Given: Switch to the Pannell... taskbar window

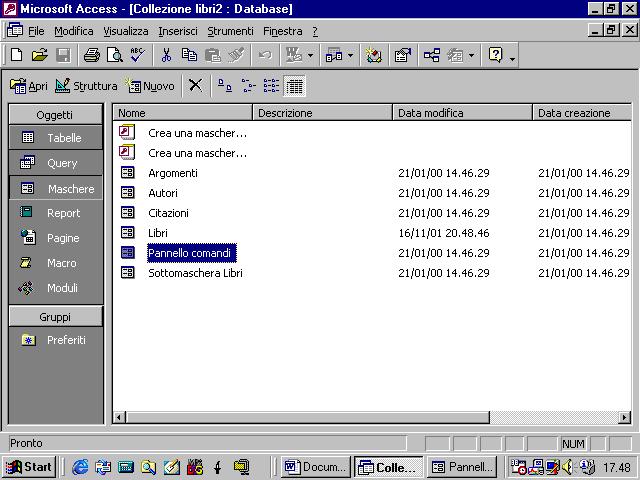Looking at the screenshot, I should 462,467.
